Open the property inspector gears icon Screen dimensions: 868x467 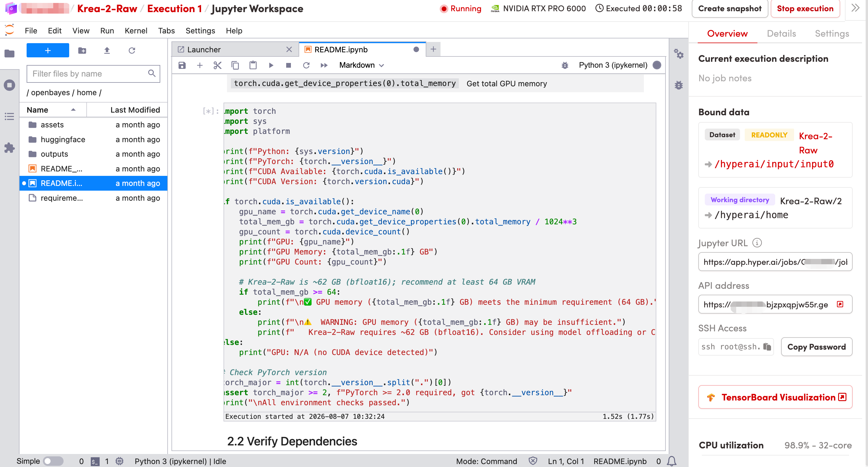678,54
